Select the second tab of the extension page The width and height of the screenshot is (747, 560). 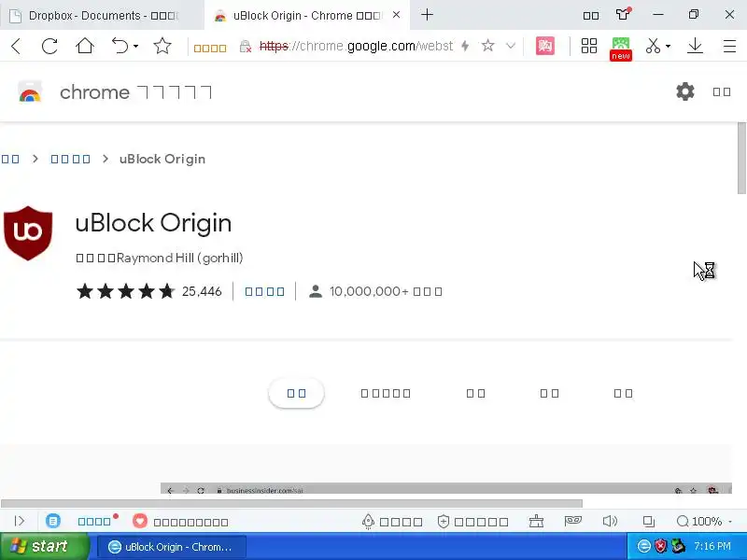[x=386, y=393]
